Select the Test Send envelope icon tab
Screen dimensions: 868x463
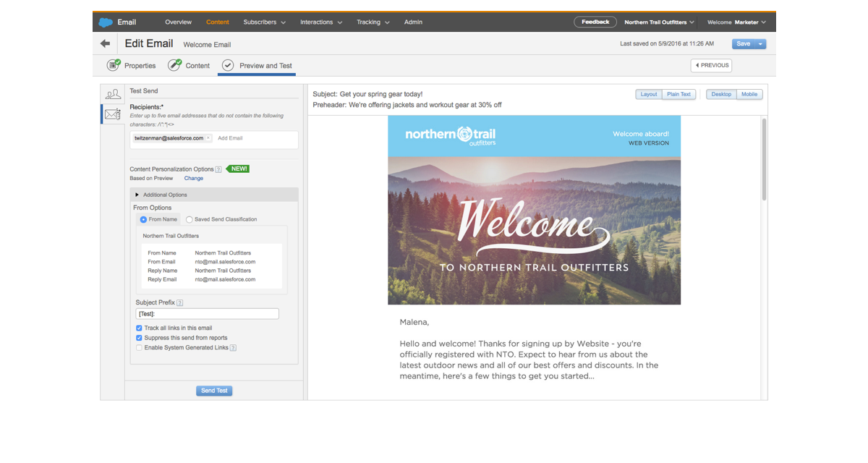coord(113,114)
